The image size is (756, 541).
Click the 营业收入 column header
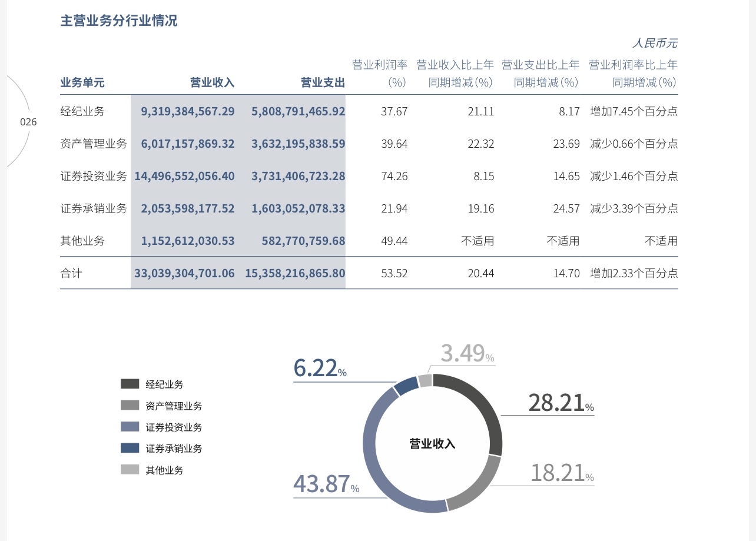pos(212,82)
